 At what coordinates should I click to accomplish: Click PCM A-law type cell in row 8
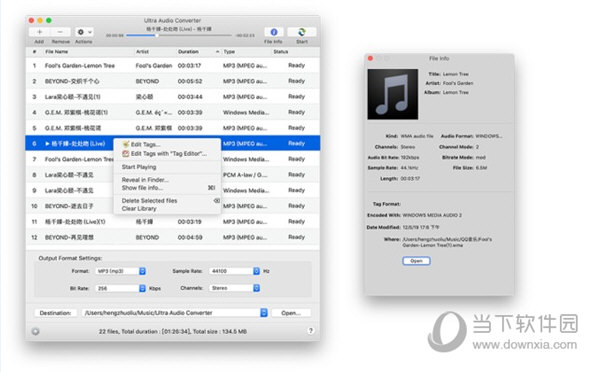(245, 175)
